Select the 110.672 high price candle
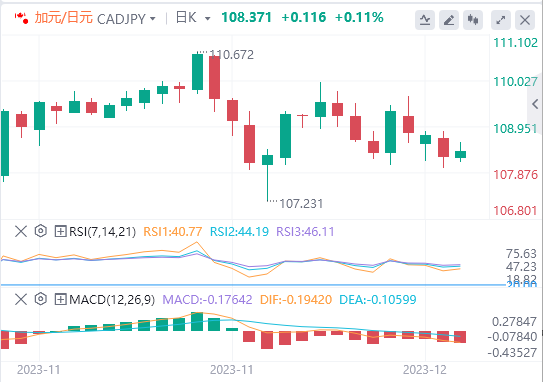The height and width of the screenshot is (382, 543). coord(197,72)
